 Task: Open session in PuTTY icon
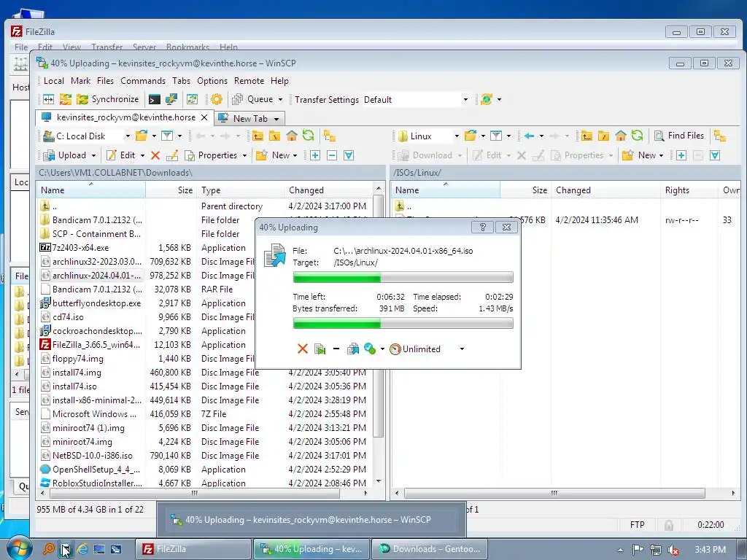pyautogui.click(x=171, y=99)
